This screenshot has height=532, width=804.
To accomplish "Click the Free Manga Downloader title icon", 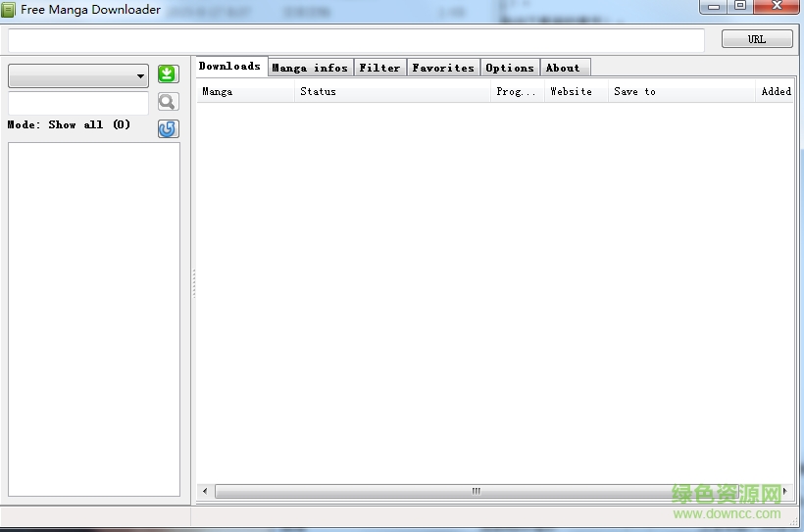I will [8, 10].
